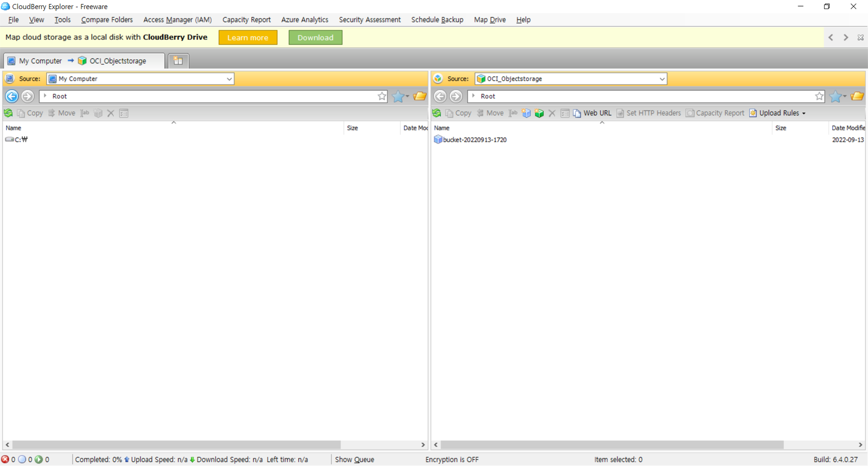This screenshot has height=466, width=868.
Task: Open the Schedule Backup menu
Action: [x=437, y=20]
